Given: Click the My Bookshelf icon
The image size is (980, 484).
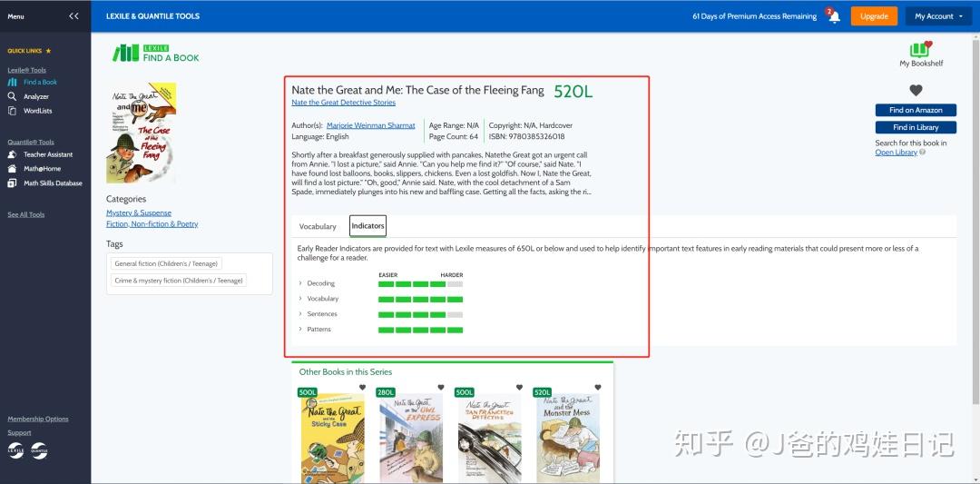Looking at the screenshot, I should (x=921, y=49).
